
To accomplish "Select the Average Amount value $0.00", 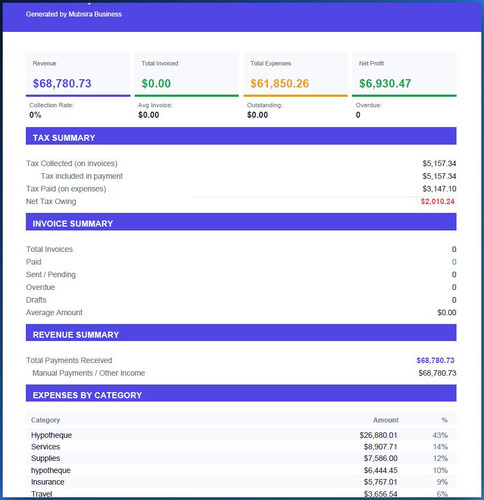I will coord(447,312).
